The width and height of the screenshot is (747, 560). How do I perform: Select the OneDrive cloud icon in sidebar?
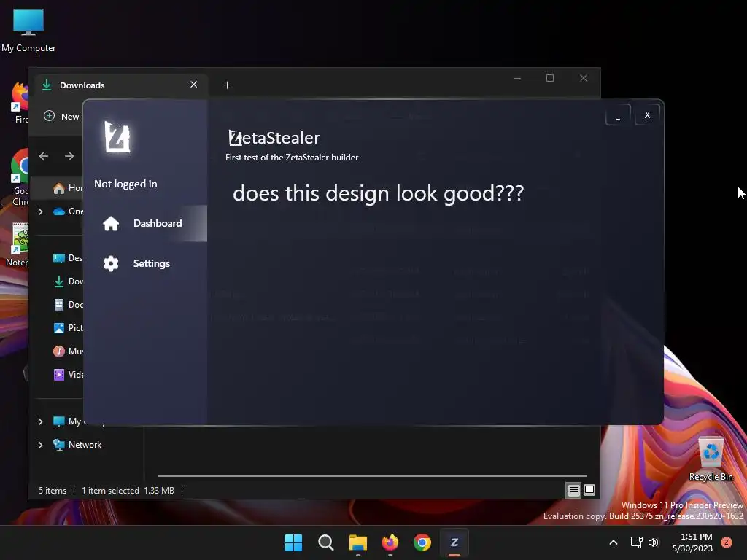coord(59,211)
